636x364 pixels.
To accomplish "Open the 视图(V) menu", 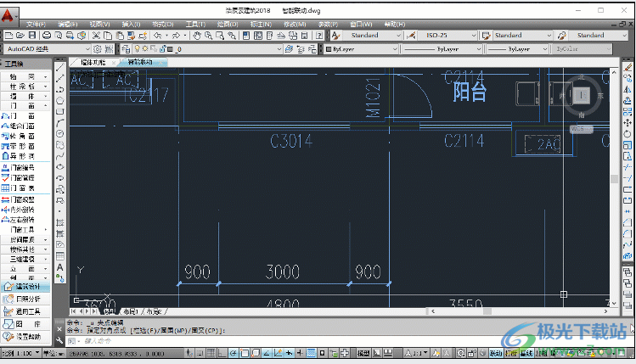I will pyautogui.click(x=100, y=25).
